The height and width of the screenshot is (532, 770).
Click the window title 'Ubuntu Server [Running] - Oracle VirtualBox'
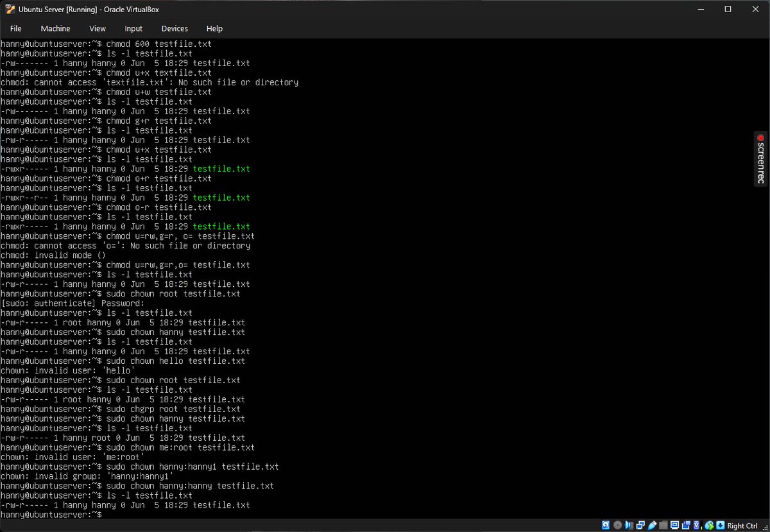89,10
